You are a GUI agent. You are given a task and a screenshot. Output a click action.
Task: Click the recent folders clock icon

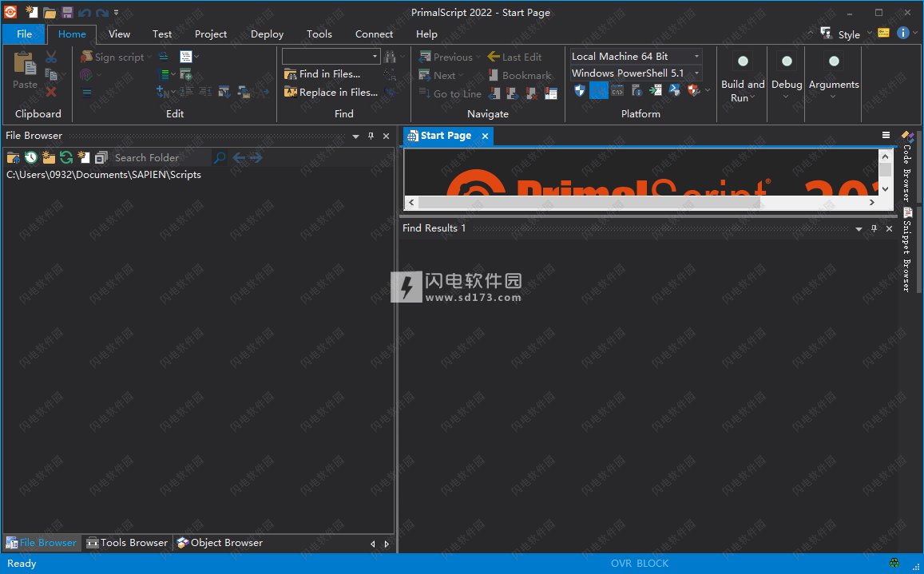coord(30,157)
